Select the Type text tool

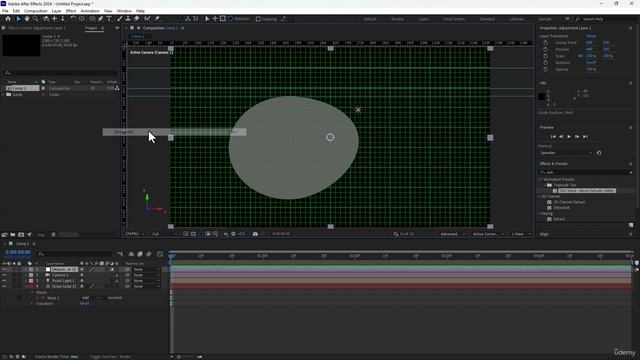point(109,19)
